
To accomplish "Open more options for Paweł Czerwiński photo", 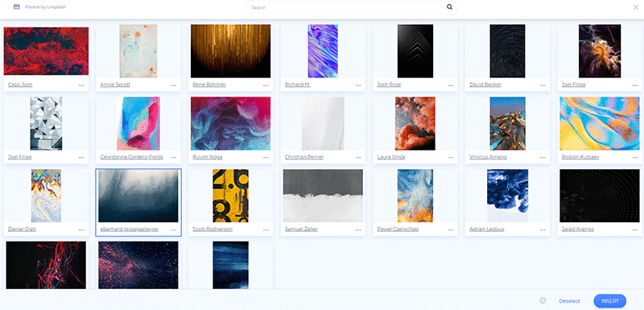I will (451, 230).
